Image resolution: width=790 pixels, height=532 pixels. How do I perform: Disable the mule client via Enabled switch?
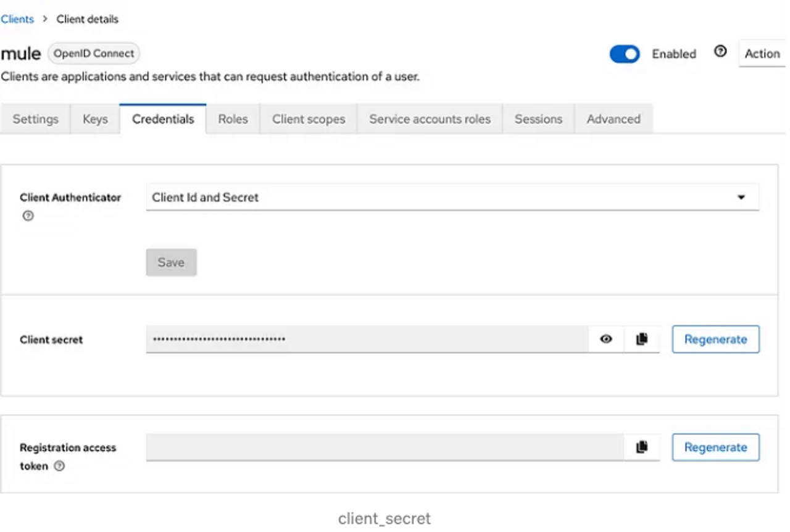[x=624, y=54]
